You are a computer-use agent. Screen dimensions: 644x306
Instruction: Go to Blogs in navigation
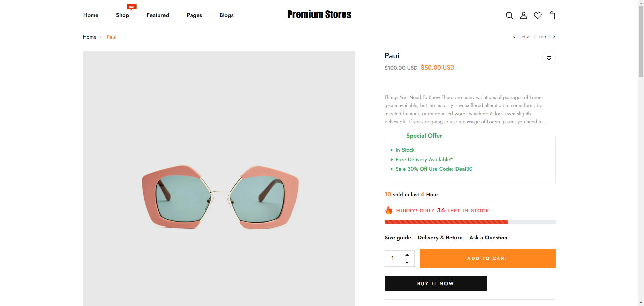pos(226,15)
